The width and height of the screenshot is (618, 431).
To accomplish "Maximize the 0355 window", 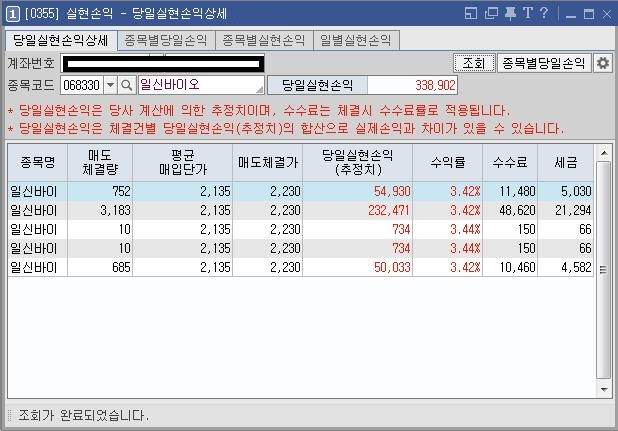I will 589,14.
